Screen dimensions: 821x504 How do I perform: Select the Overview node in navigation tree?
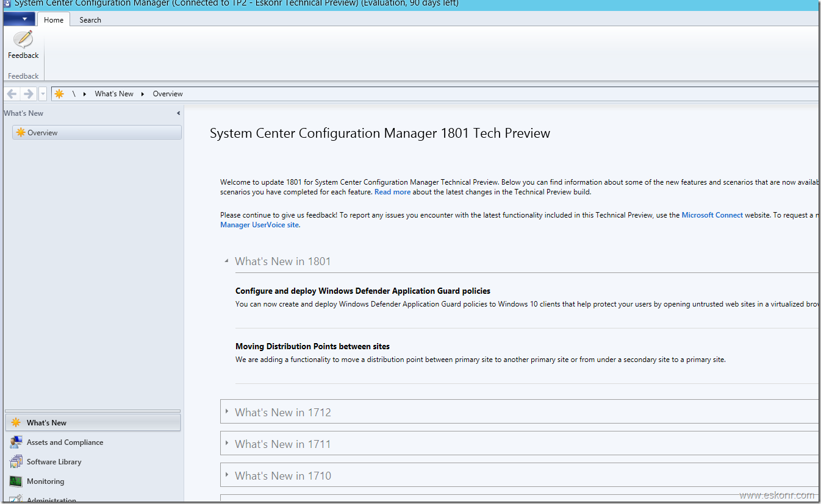(x=97, y=132)
